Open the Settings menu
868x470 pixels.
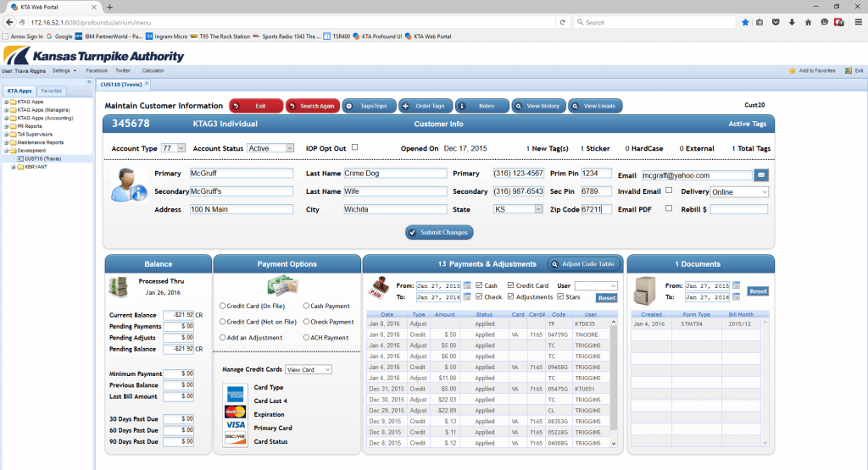pos(64,71)
